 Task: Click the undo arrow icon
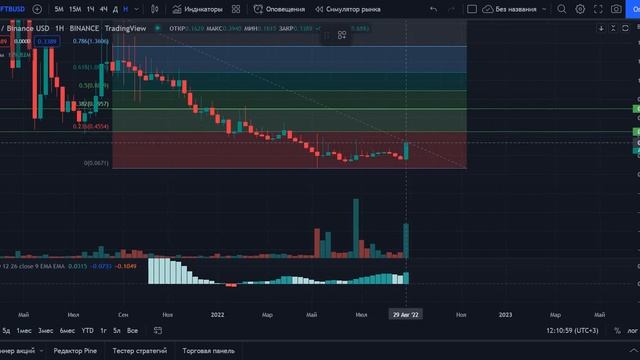[x=433, y=9]
